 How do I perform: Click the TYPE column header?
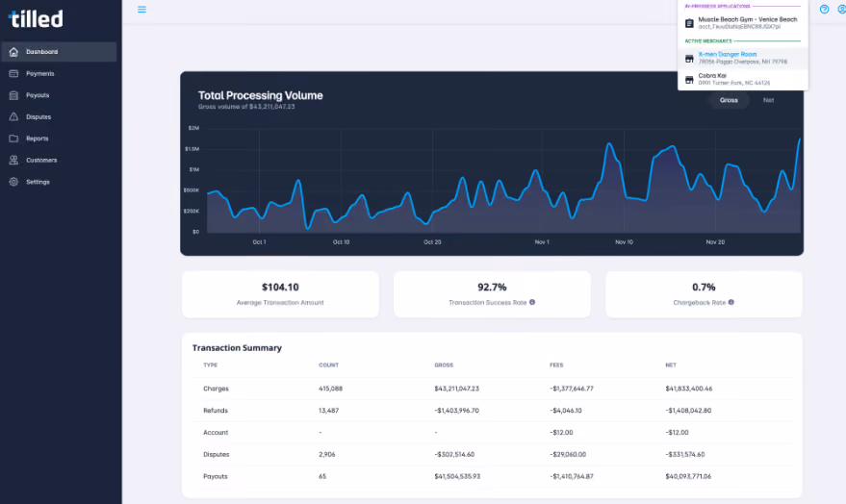click(x=211, y=365)
